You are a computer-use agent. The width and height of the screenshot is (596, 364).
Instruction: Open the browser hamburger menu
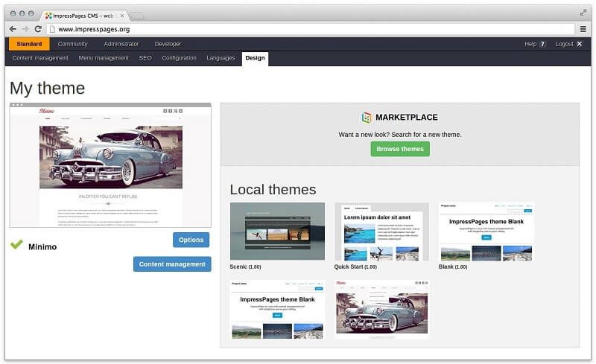[x=583, y=29]
